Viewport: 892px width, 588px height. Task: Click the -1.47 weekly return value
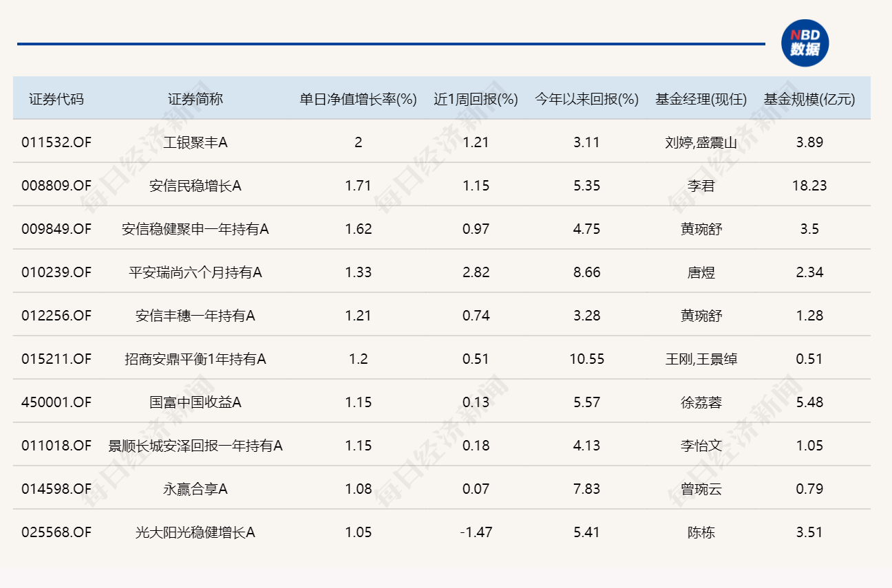[x=476, y=532]
